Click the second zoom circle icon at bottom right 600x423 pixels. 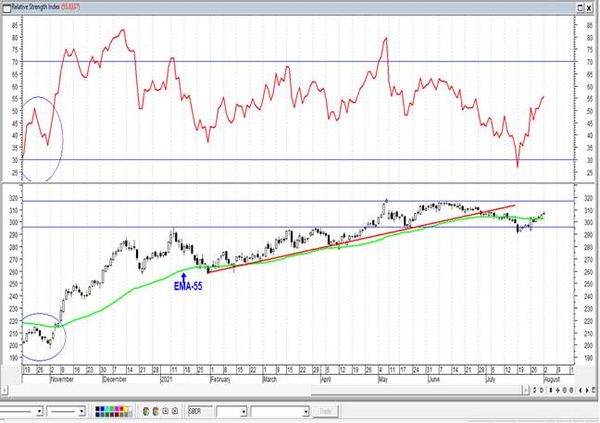click(x=571, y=390)
